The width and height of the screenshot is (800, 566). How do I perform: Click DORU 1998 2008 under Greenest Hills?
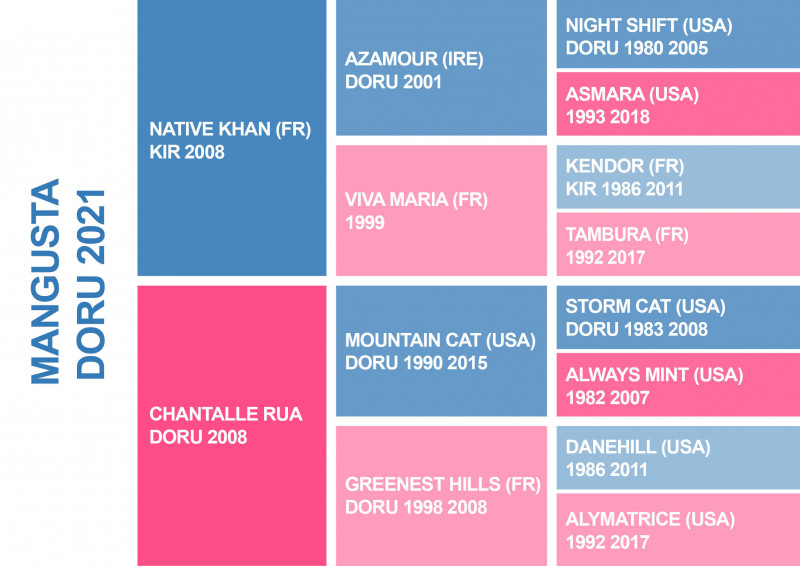click(416, 507)
